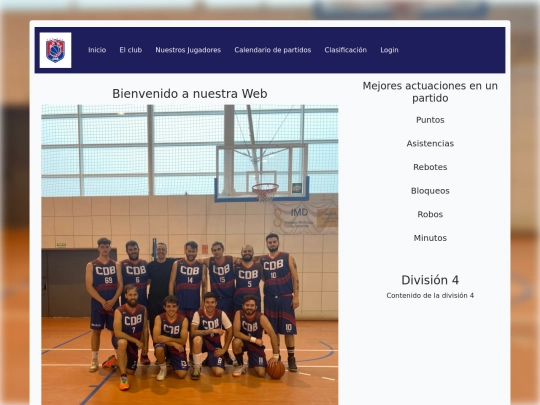View the Clasificación page

pos(345,50)
